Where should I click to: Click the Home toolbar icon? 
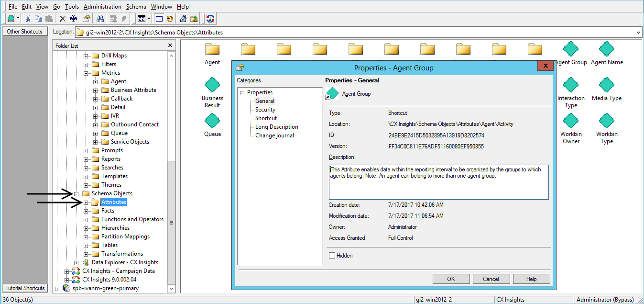tap(183, 19)
